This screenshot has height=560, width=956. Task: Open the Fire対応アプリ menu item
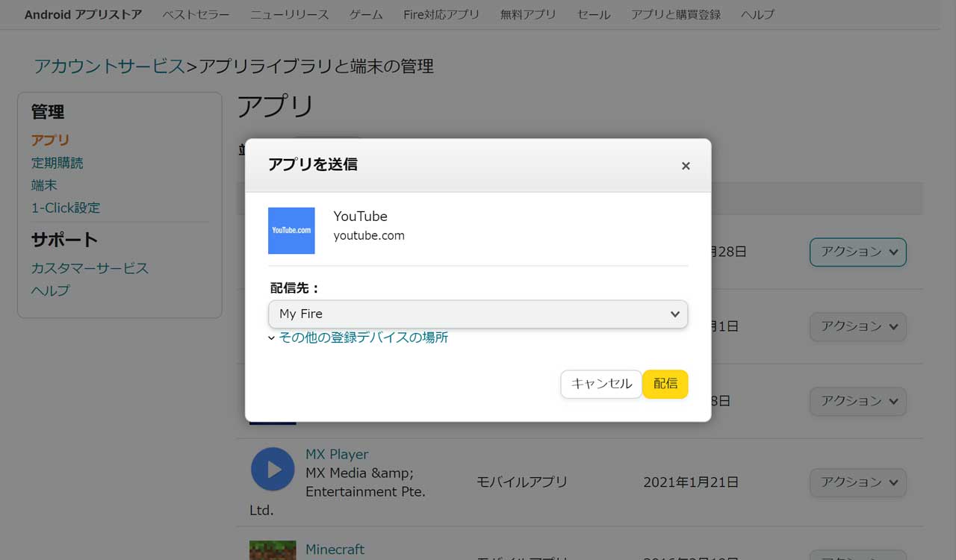(441, 14)
